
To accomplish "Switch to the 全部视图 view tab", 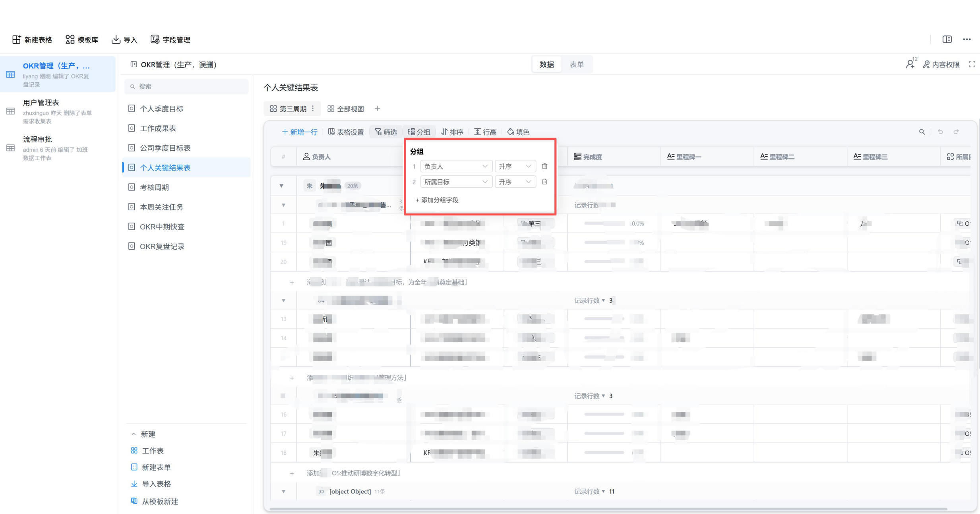I will [x=346, y=109].
